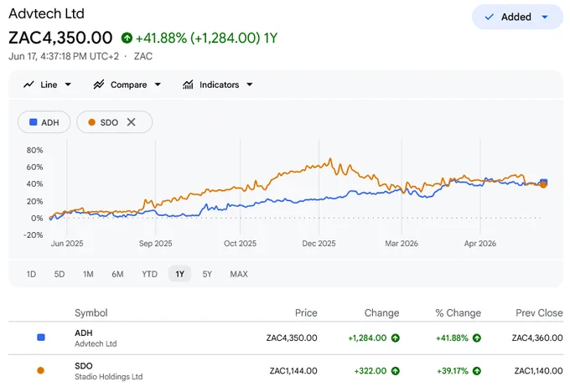Click SDO prev close ZAC1,140.00
The image size is (570, 392).
538,371
